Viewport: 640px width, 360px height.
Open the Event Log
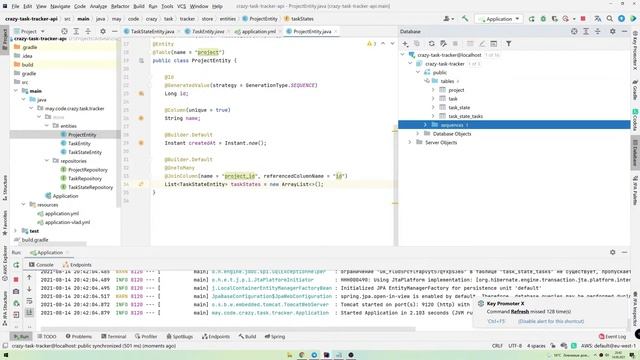click(612, 337)
